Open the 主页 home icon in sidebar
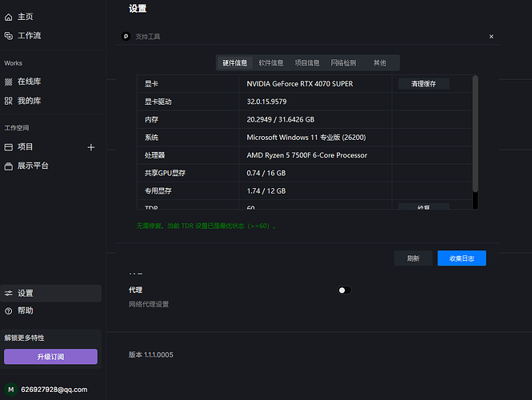 pyautogui.click(x=9, y=17)
